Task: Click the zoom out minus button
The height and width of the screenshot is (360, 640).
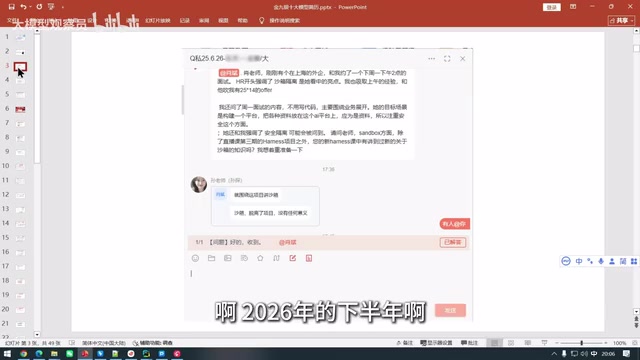Action: (x=556, y=343)
